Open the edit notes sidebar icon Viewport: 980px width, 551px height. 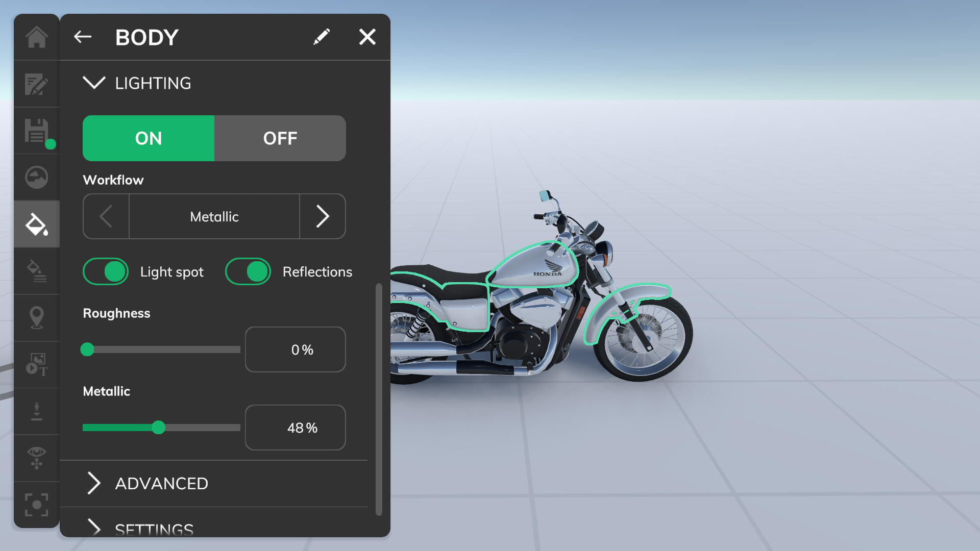pos(37,84)
